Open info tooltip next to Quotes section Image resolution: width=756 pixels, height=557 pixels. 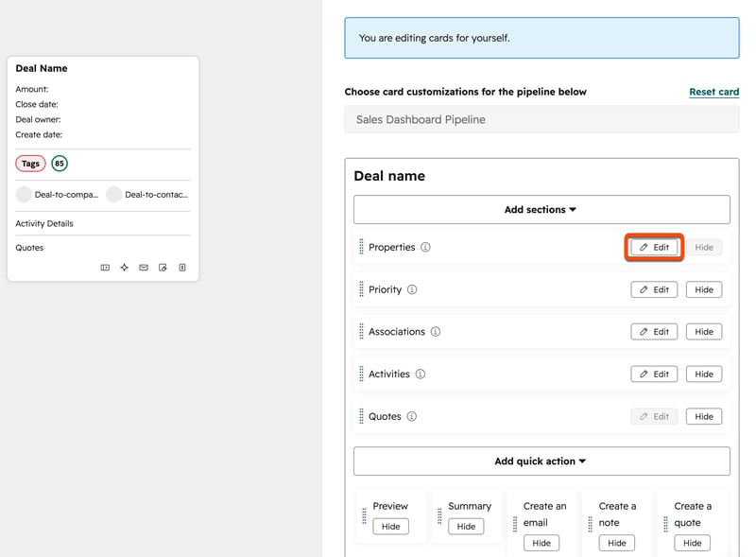(x=411, y=416)
